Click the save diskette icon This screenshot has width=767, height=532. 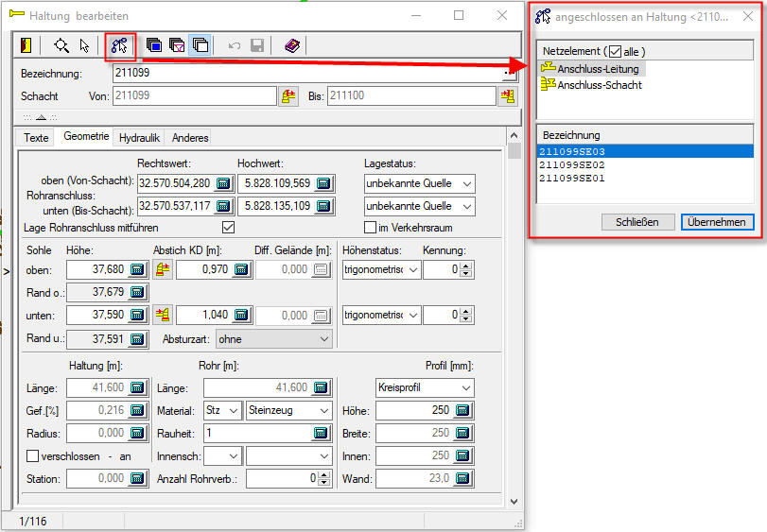tap(257, 45)
